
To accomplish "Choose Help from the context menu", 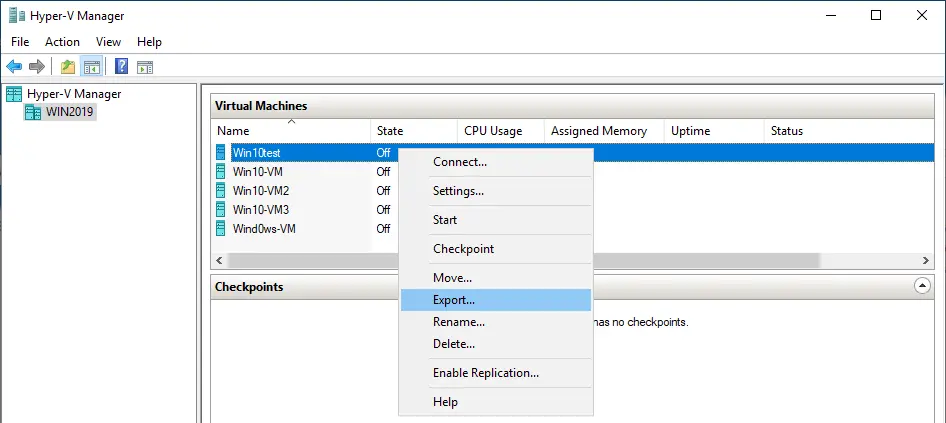I will 496,402.
